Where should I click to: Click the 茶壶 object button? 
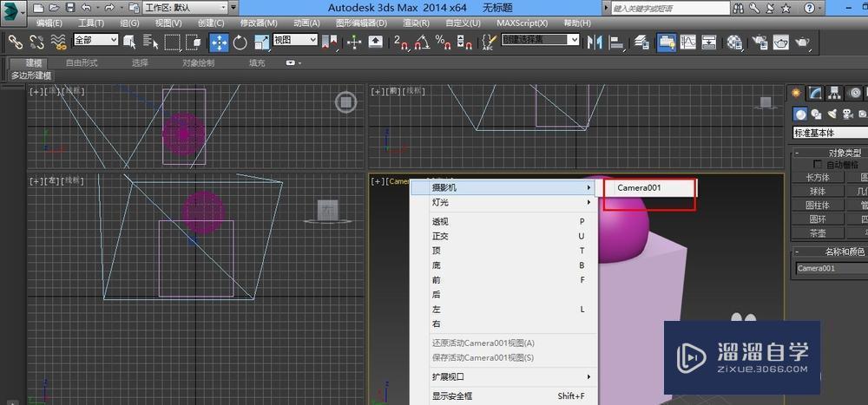click(818, 233)
